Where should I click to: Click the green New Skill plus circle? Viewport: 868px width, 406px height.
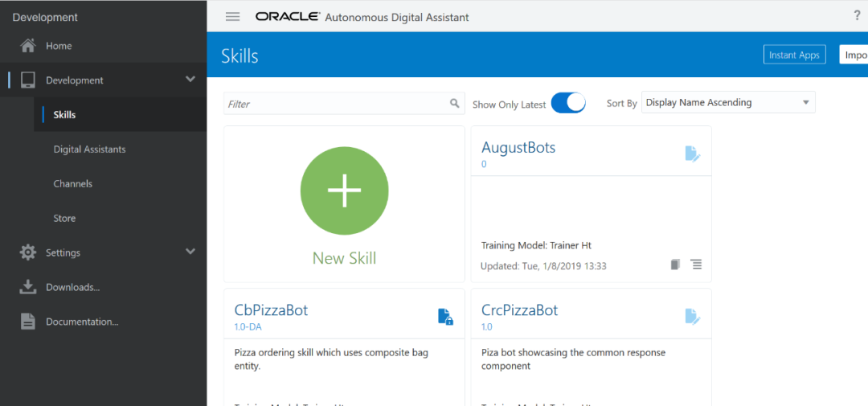[344, 190]
